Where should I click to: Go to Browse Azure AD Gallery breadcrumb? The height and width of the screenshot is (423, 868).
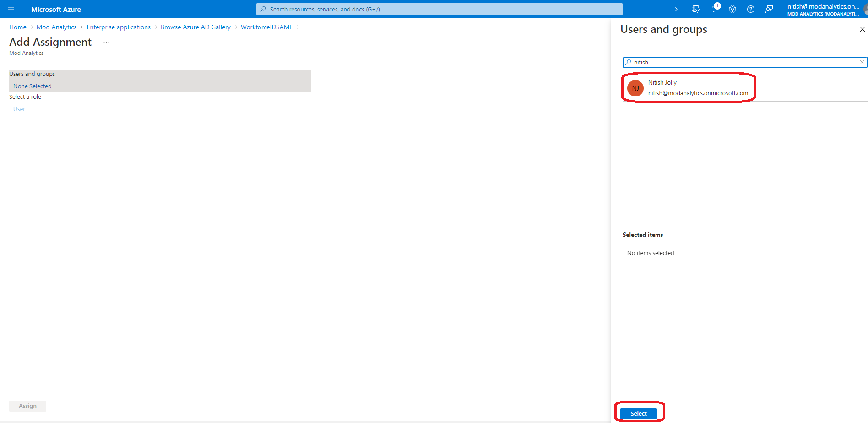(x=195, y=27)
